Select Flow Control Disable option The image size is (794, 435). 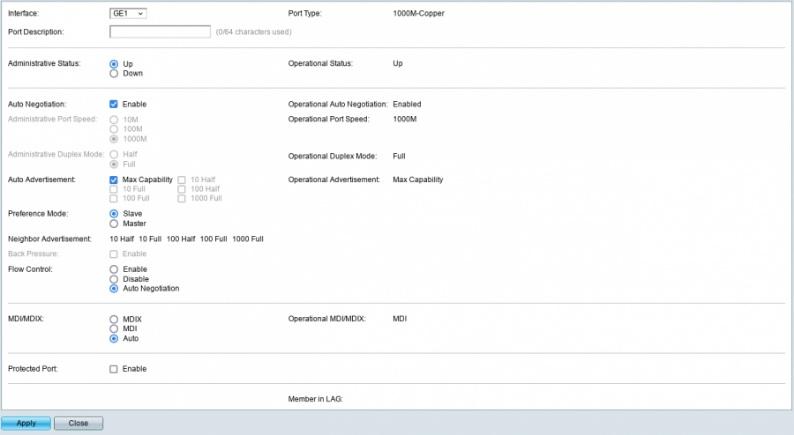point(114,279)
